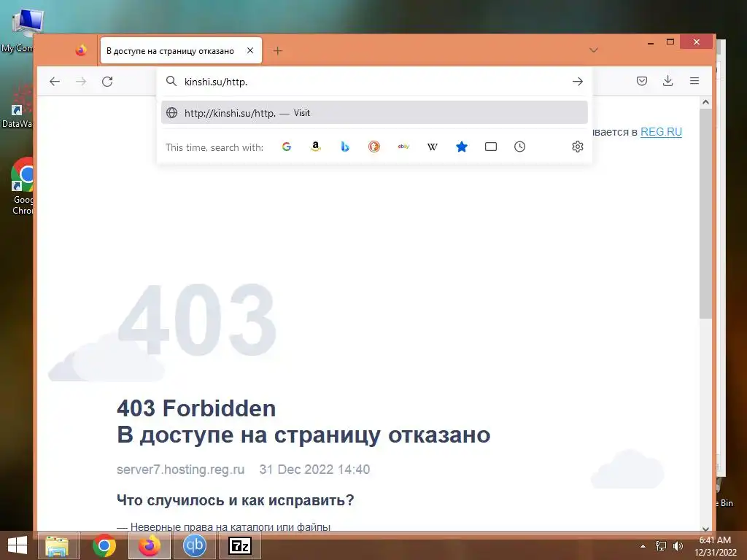Close the 'В доступе на страницу отказано' tab

click(x=250, y=50)
